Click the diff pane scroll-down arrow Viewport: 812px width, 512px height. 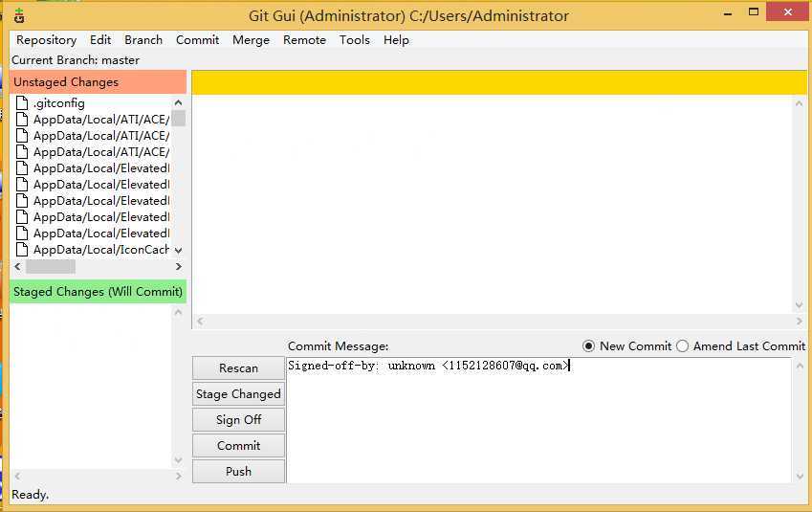799,305
